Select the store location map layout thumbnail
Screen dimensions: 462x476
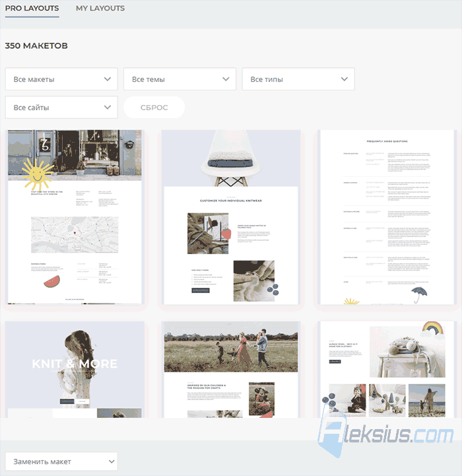click(75, 217)
